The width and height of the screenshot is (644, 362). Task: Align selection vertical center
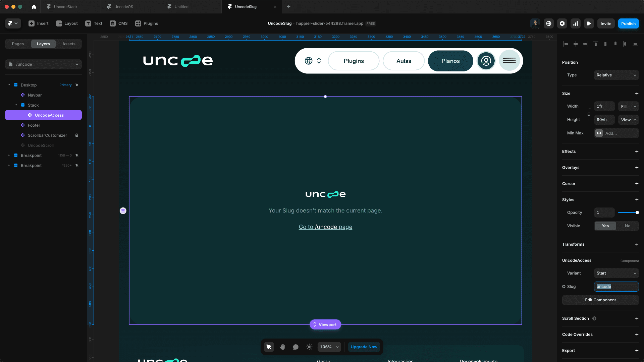[605, 44]
